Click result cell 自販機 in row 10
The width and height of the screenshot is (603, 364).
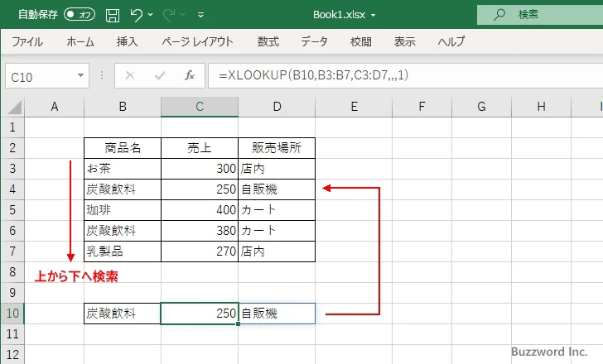pyautogui.click(x=277, y=314)
